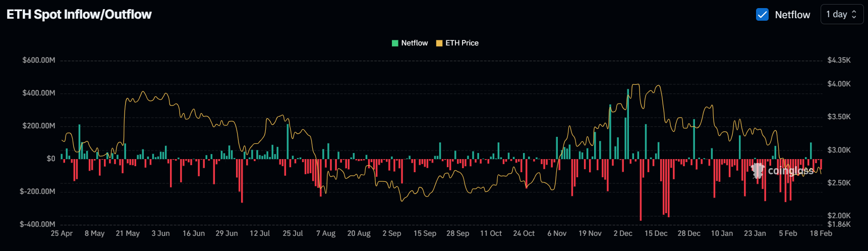Open the 1 day interval dropdown
The height and width of the screenshot is (251, 868).
842,15
